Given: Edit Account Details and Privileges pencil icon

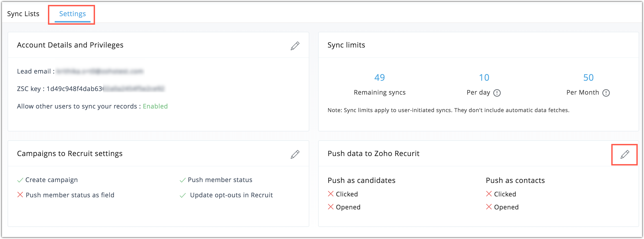Looking at the screenshot, I should point(295,46).
